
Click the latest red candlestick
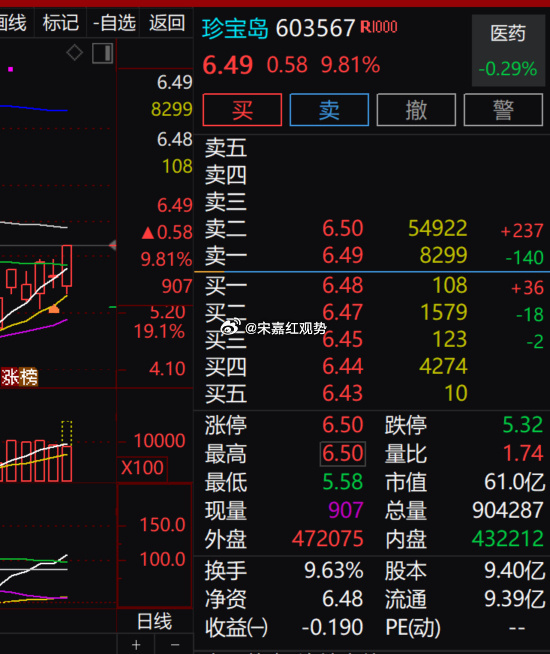tap(67, 266)
